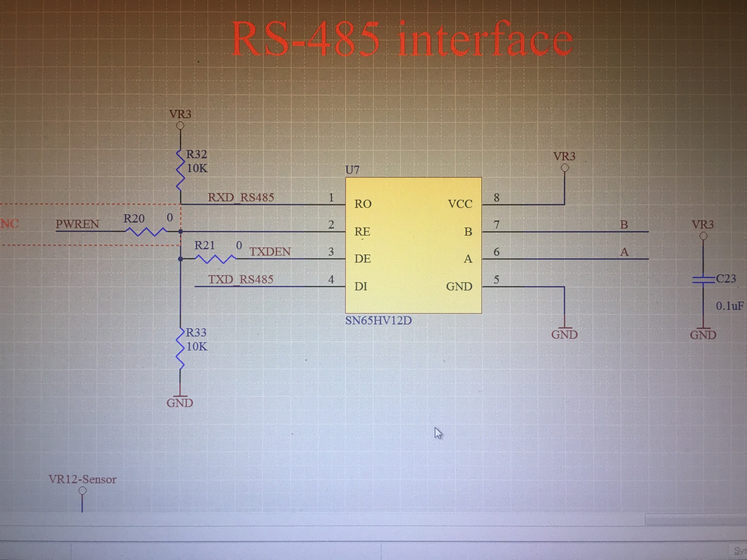Select the RXD_RS485 net label

click(241, 197)
